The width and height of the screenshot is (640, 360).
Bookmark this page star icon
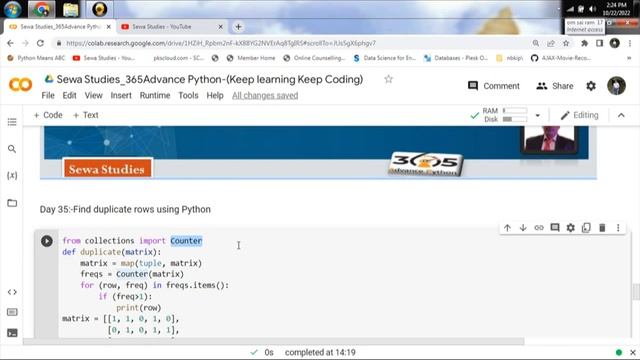point(566,43)
